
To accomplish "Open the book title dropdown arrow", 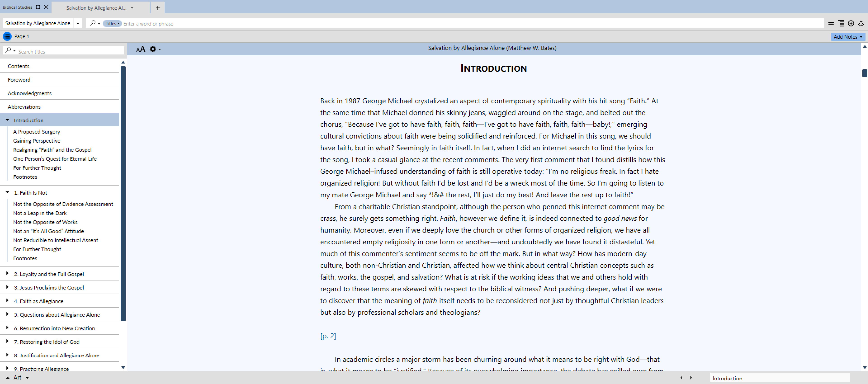I will (78, 23).
